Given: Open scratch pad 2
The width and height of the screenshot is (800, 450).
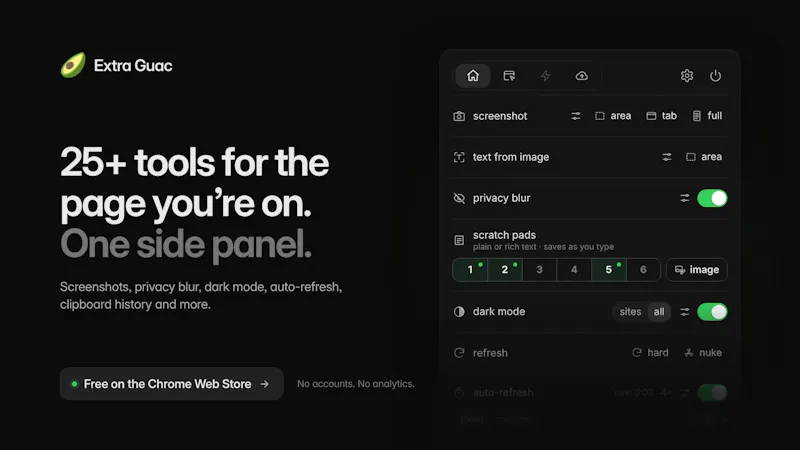Looking at the screenshot, I should pyautogui.click(x=505, y=269).
